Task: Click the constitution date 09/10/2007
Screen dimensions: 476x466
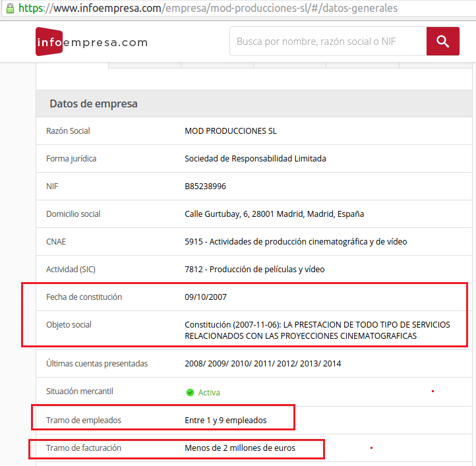Action: tap(205, 297)
